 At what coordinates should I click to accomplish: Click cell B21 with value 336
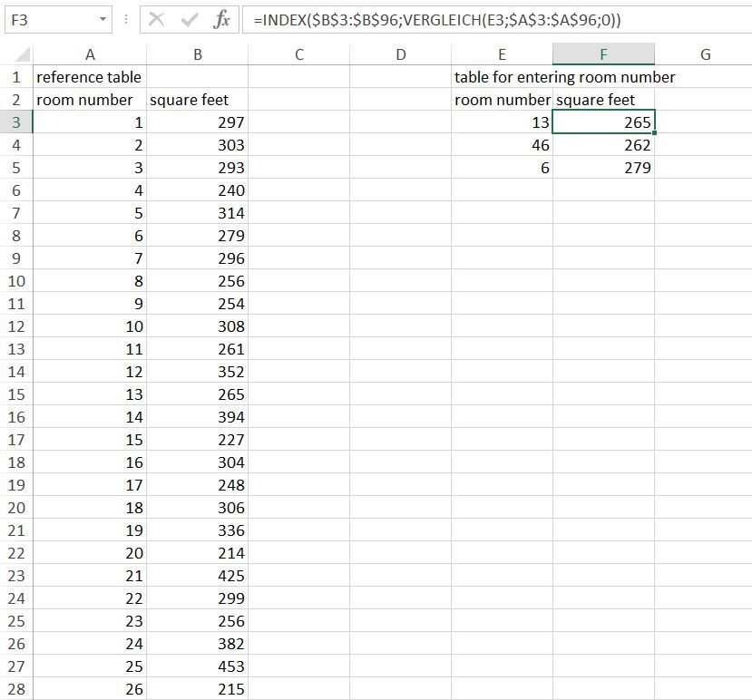(x=197, y=530)
